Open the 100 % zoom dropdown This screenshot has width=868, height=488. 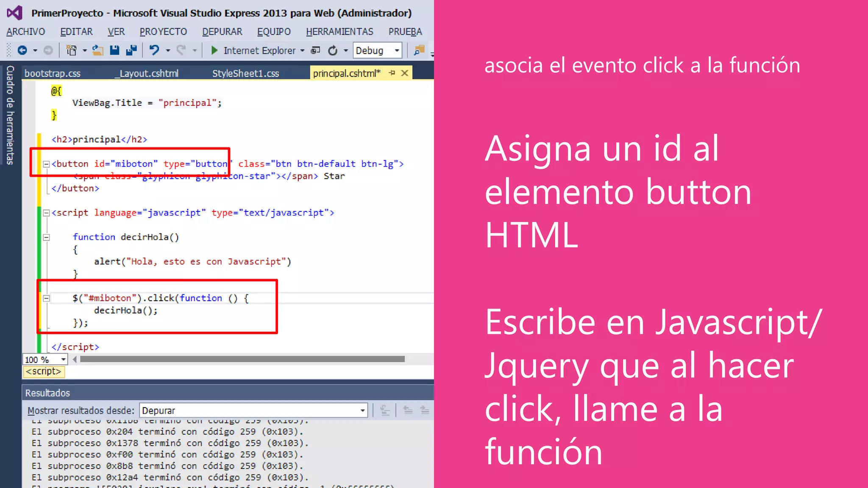pos(63,359)
